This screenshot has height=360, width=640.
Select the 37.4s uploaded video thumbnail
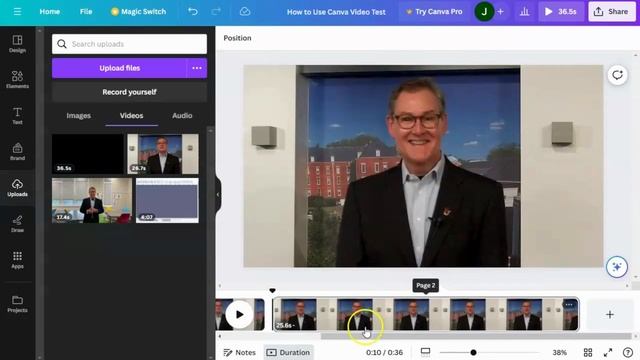92,200
